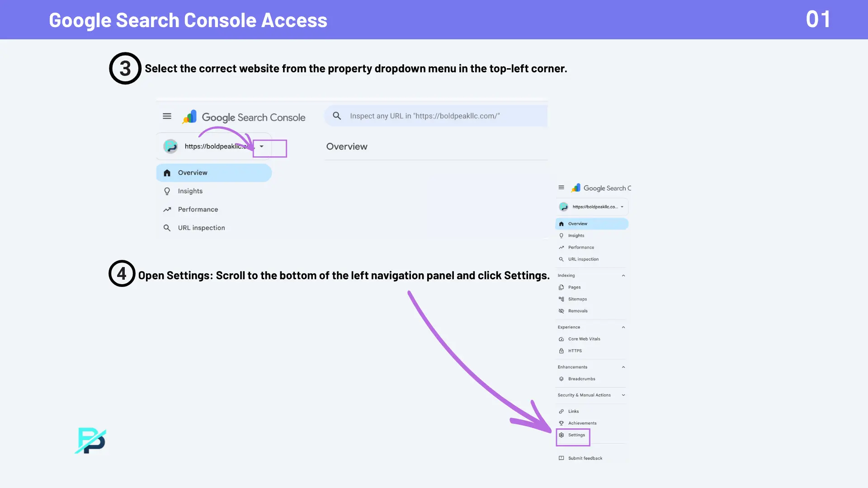Open Core Web Vitals report
The width and height of the screenshot is (868, 488).
pos(584,339)
